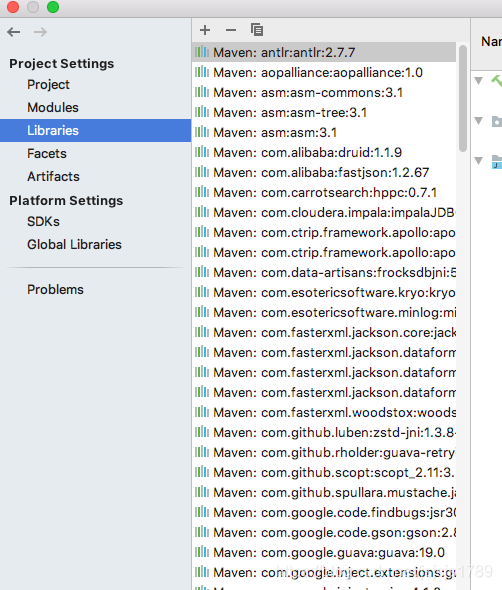This screenshot has height=590, width=502.
Task: Select Maven: com.data-artisans:frocksdbjni library
Action: [324, 272]
